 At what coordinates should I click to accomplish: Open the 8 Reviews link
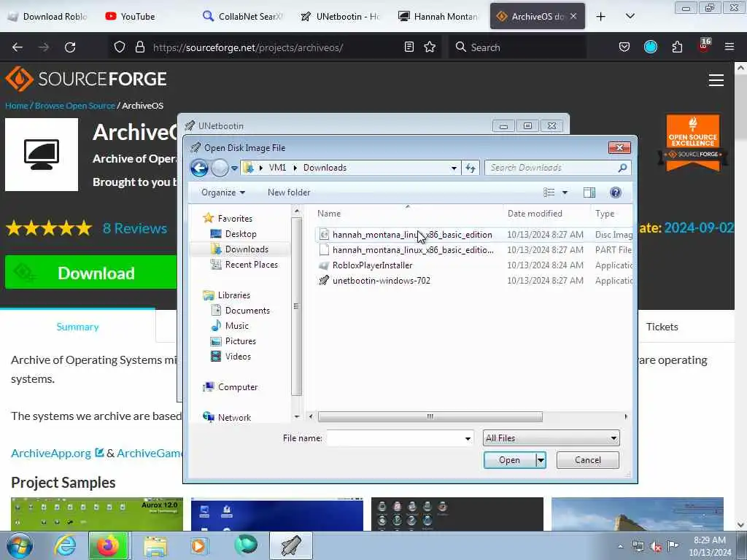click(x=135, y=228)
